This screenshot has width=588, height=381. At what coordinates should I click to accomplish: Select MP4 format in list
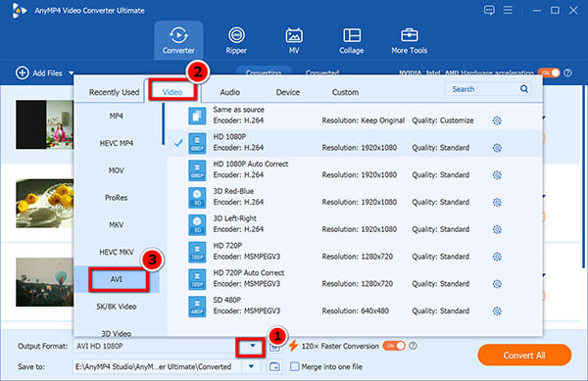coord(117,117)
